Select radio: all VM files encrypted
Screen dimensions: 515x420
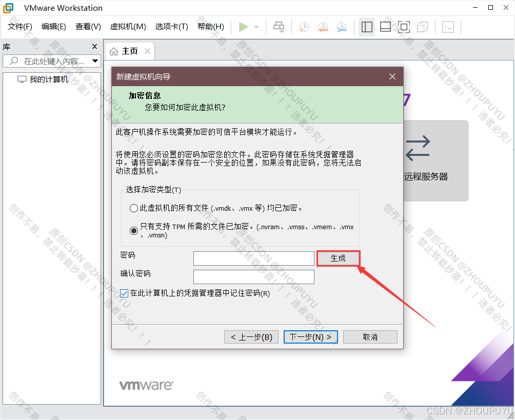click(x=134, y=208)
